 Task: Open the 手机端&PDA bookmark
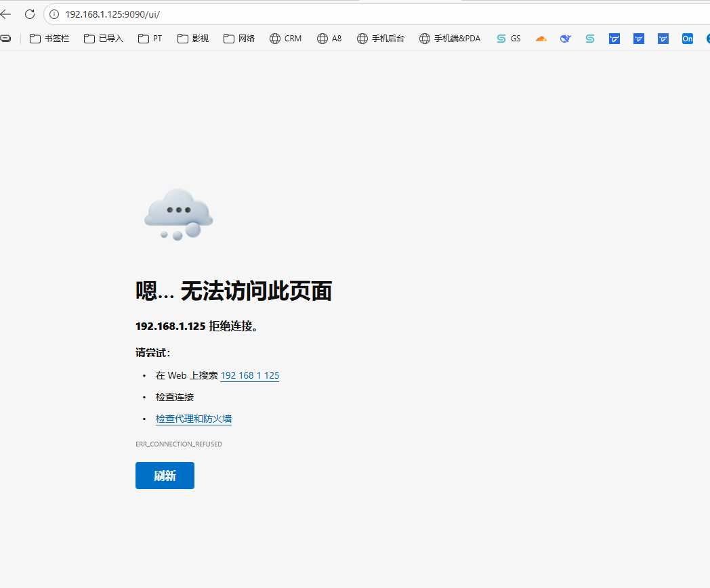coord(449,39)
